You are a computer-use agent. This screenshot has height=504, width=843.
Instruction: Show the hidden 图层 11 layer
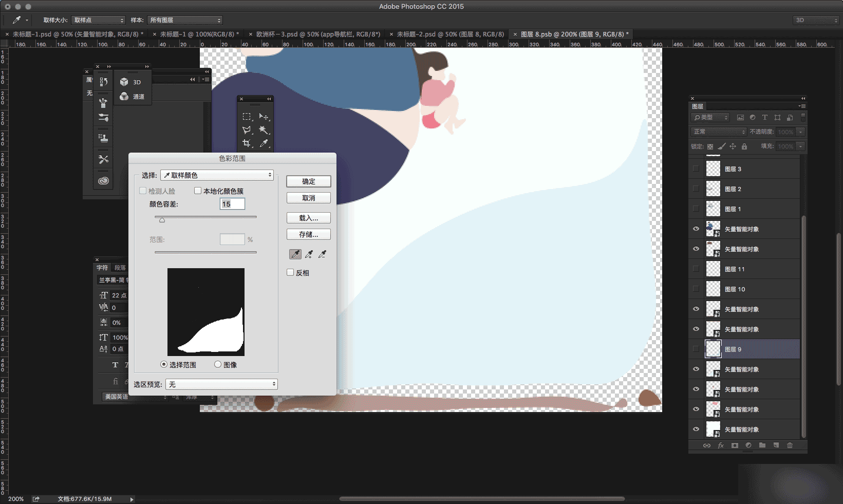pyautogui.click(x=696, y=269)
